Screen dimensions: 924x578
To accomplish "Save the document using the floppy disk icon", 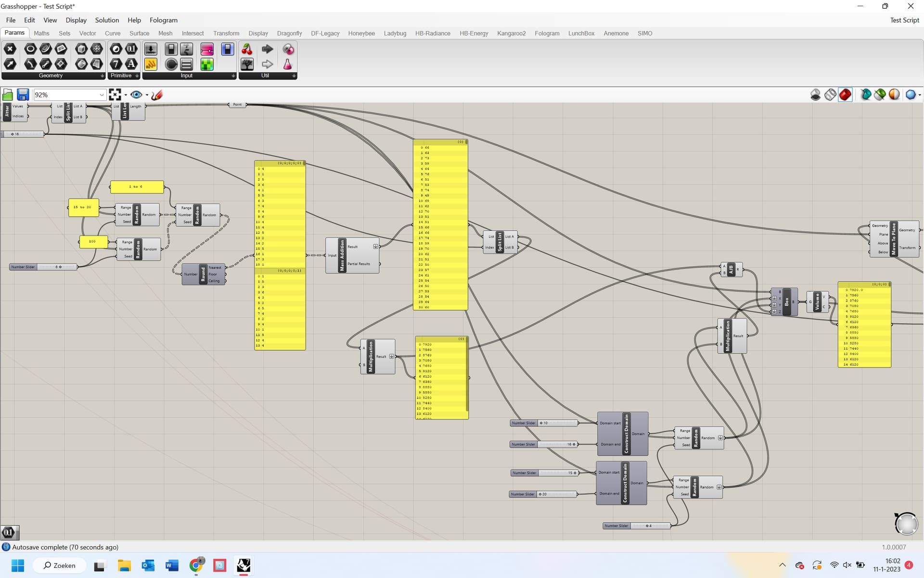I will (x=23, y=95).
